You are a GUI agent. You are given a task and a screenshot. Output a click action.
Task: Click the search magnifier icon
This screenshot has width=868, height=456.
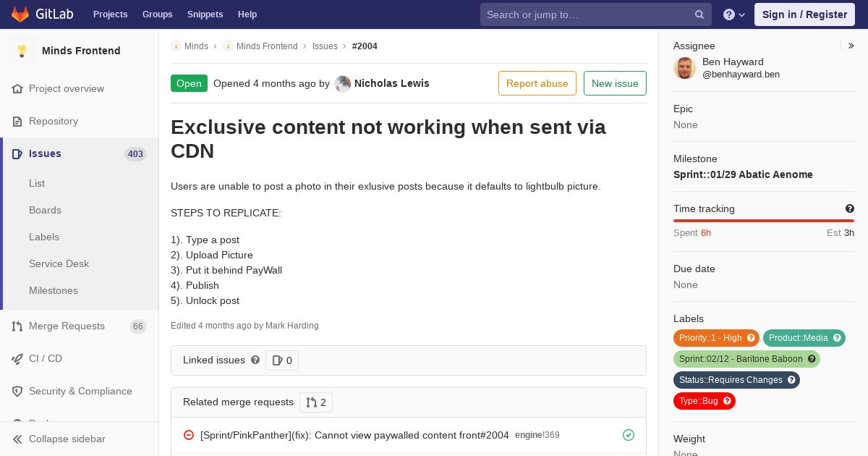point(699,14)
